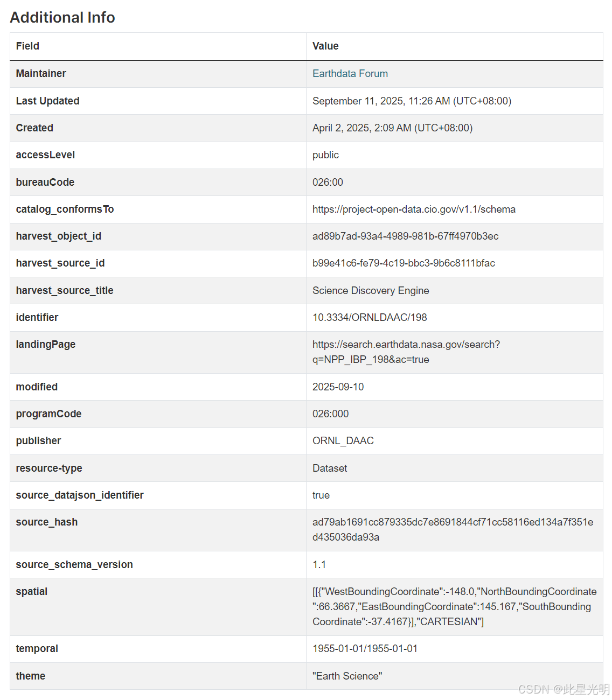Click the identifier value 10.3334/ORNLDAAC/198
The image size is (612, 700).
pyautogui.click(x=370, y=318)
